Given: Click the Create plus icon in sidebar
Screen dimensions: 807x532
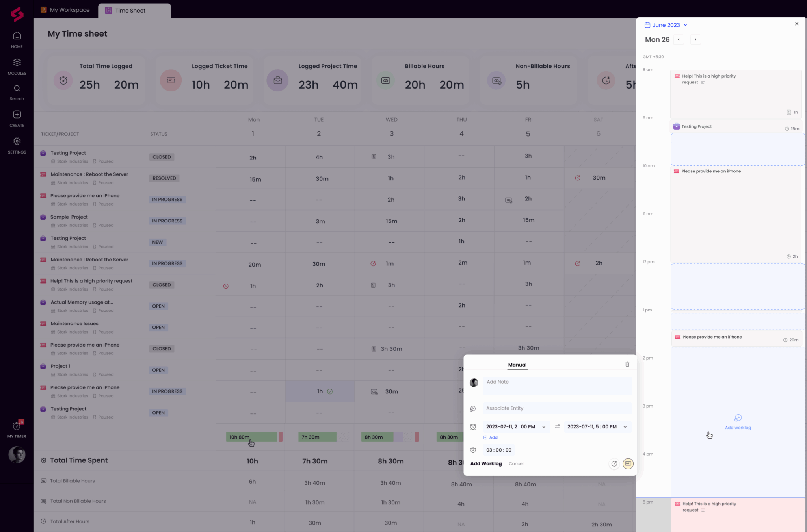Looking at the screenshot, I should (x=17, y=115).
